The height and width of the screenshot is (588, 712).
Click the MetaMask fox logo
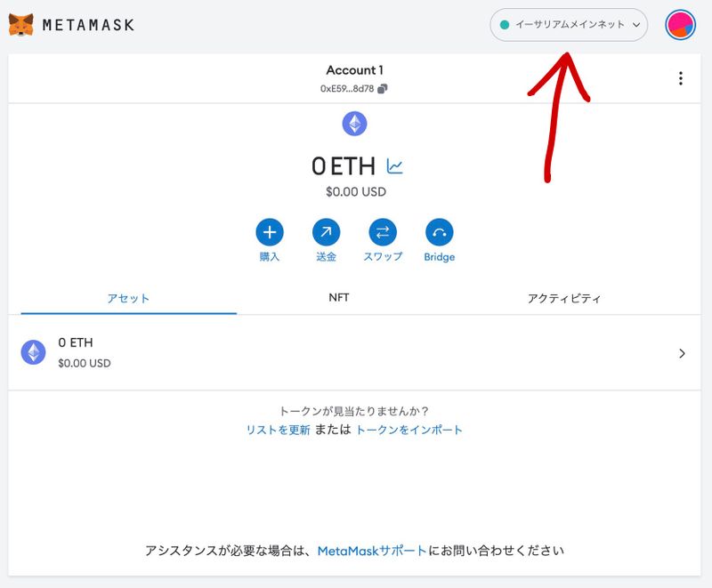20,25
